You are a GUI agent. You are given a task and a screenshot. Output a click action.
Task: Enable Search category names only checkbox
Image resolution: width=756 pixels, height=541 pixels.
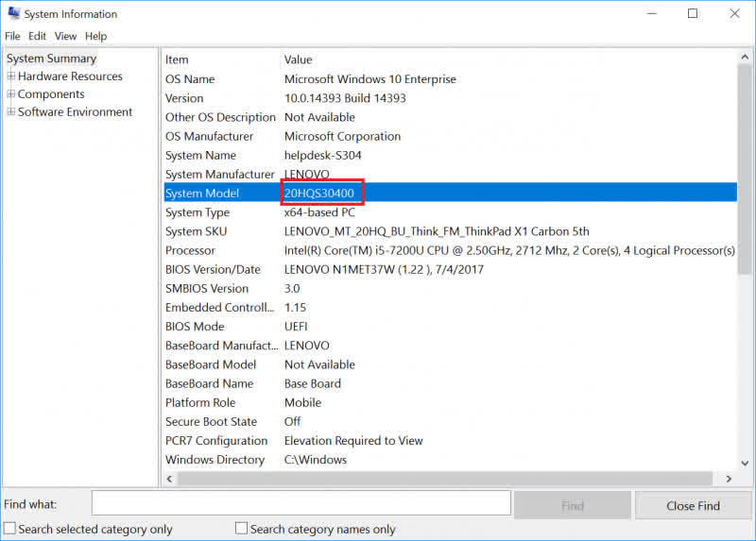pyautogui.click(x=242, y=528)
